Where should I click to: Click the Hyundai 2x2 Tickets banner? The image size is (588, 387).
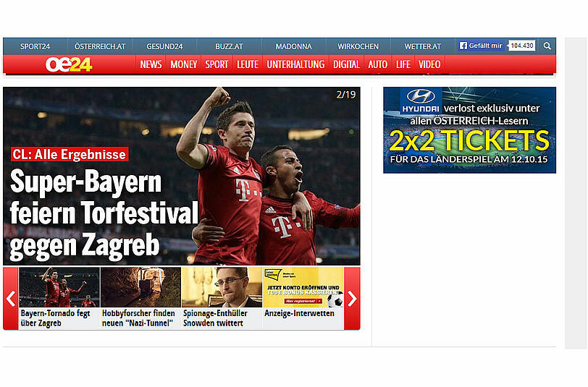(x=469, y=130)
